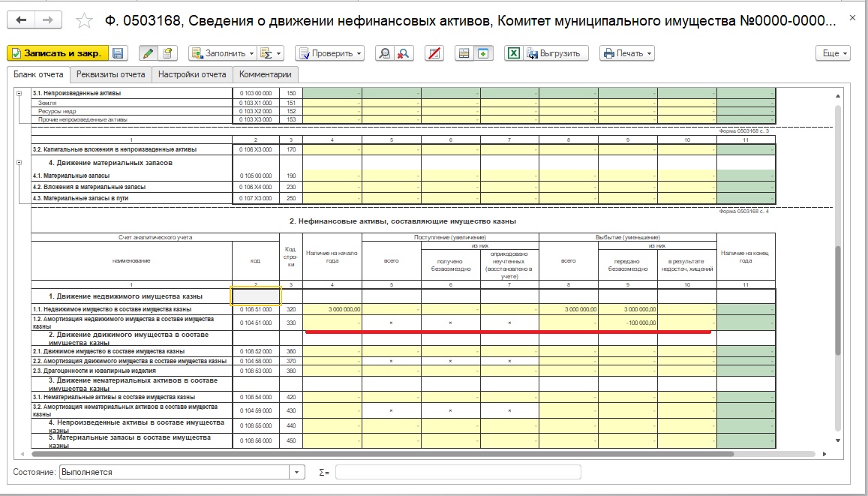The image size is (868, 496).
Task: Add the report to favorites with the star
Action: pyautogui.click(x=86, y=21)
